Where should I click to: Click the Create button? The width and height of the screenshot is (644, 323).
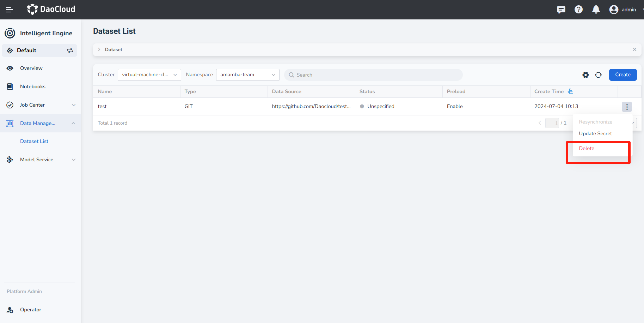(x=622, y=75)
